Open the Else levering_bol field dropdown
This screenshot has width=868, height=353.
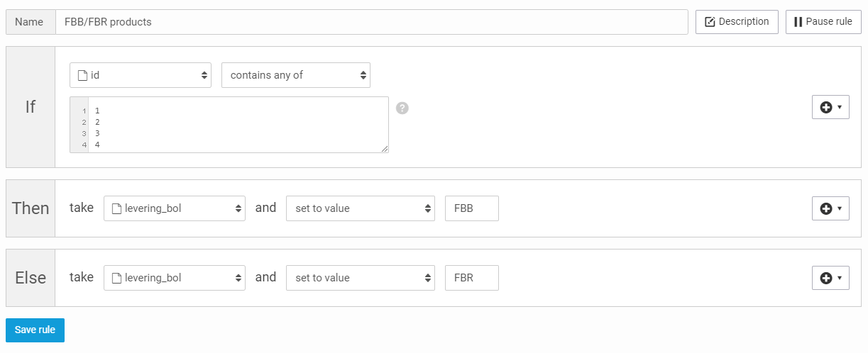[x=175, y=278]
